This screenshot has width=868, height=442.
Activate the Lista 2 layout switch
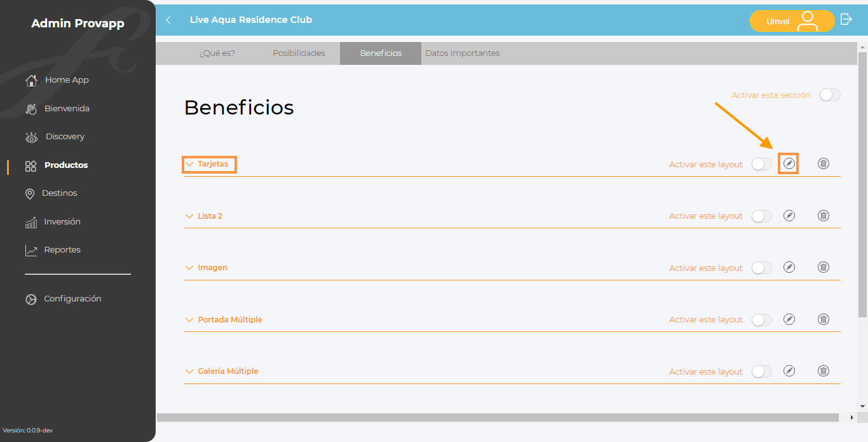click(761, 216)
